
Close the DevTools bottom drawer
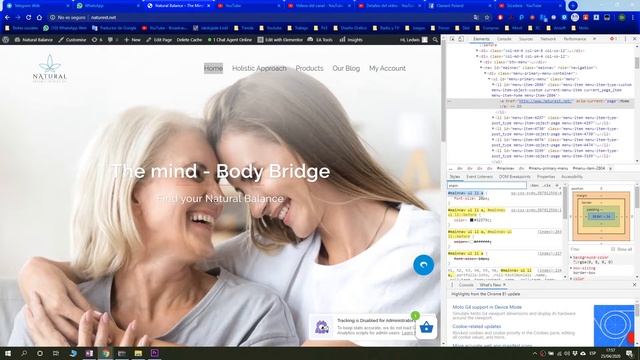[x=634, y=284]
